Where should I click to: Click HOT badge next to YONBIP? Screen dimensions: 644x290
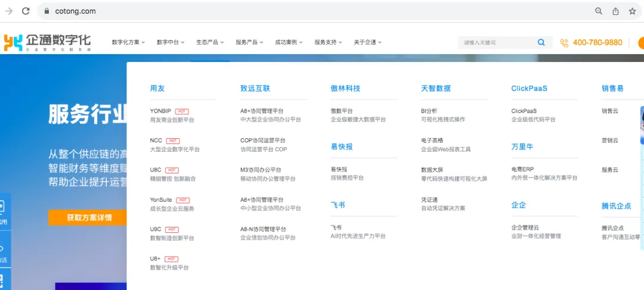[182, 111]
